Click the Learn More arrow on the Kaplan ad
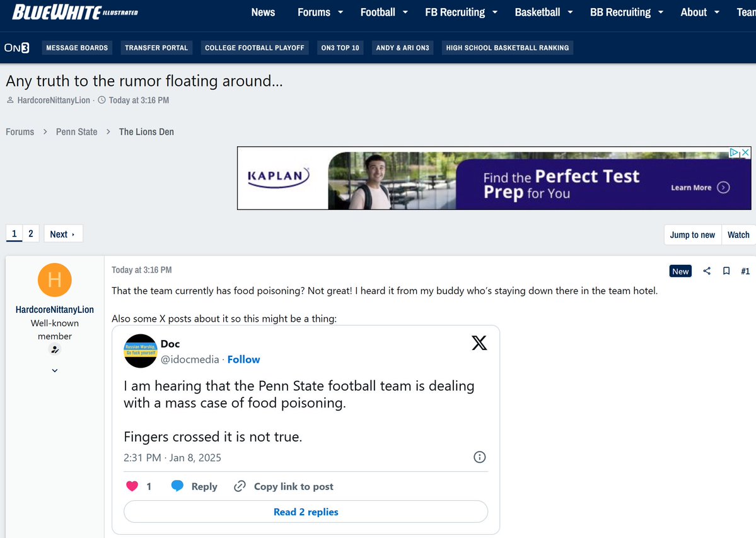Screen dimensions: 756x538 coord(723,187)
